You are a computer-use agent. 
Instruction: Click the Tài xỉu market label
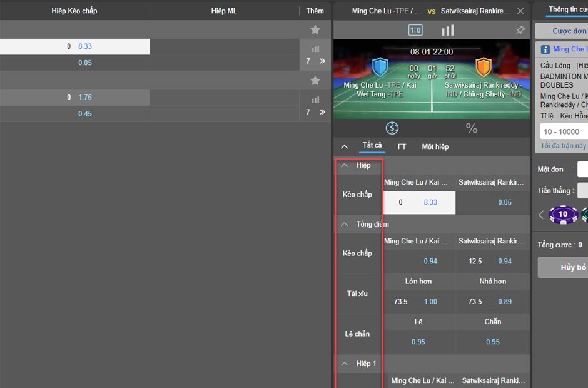357,294
